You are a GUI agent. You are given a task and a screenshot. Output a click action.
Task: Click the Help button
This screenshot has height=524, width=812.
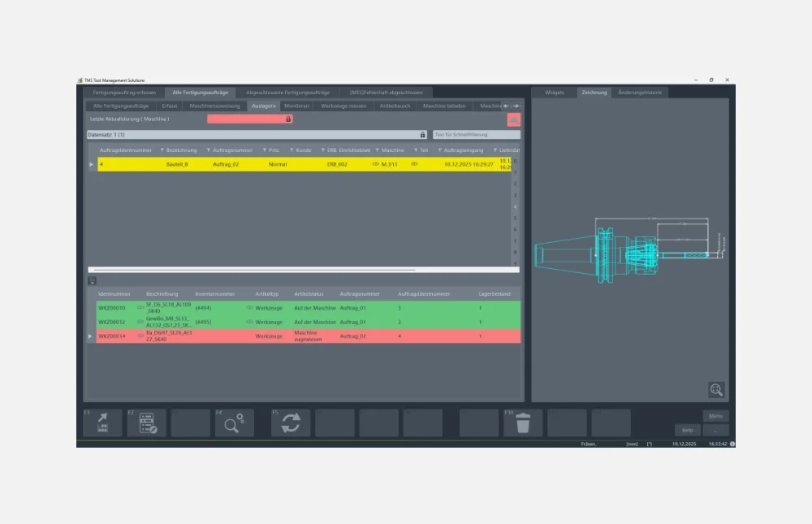(x=687, y=430)
